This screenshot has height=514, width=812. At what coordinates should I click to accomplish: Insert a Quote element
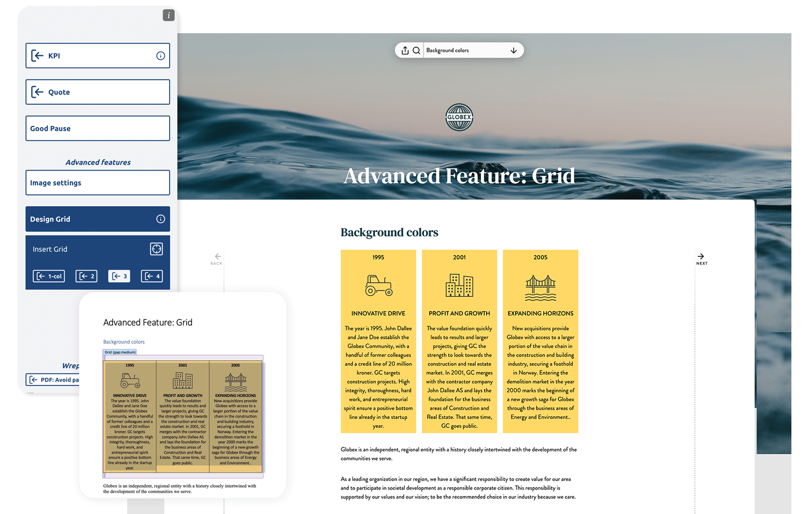pyautogui.click(x=97, y=92)
